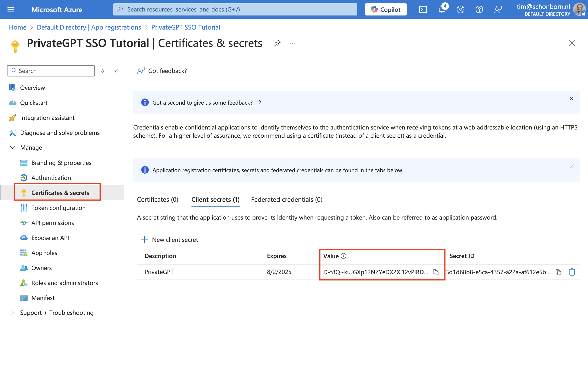This screenshot has height=388, width=588.
Task: Open Default Directory App registrations breadcrumb
Action: point(89,27)
